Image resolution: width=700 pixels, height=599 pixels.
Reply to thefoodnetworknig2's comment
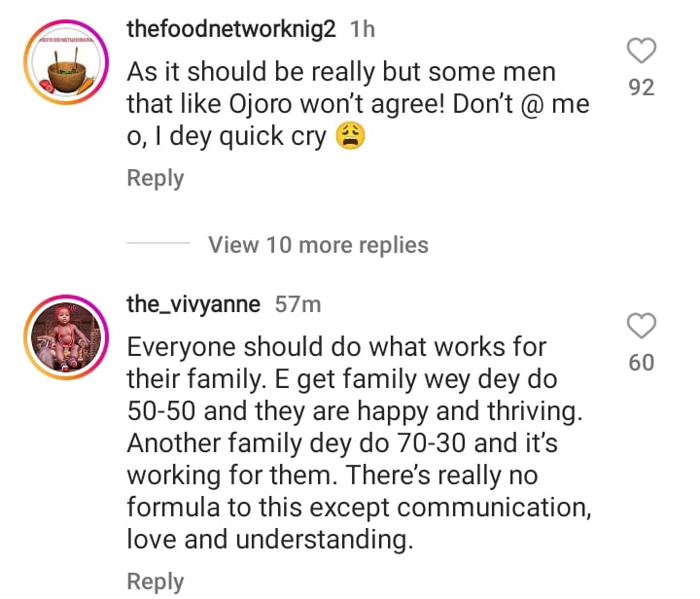156,178
